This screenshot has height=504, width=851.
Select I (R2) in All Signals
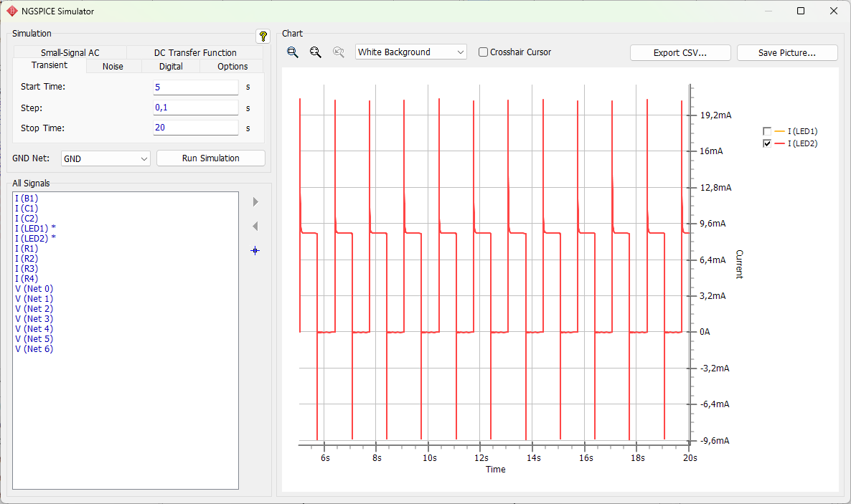coord(27,259)
